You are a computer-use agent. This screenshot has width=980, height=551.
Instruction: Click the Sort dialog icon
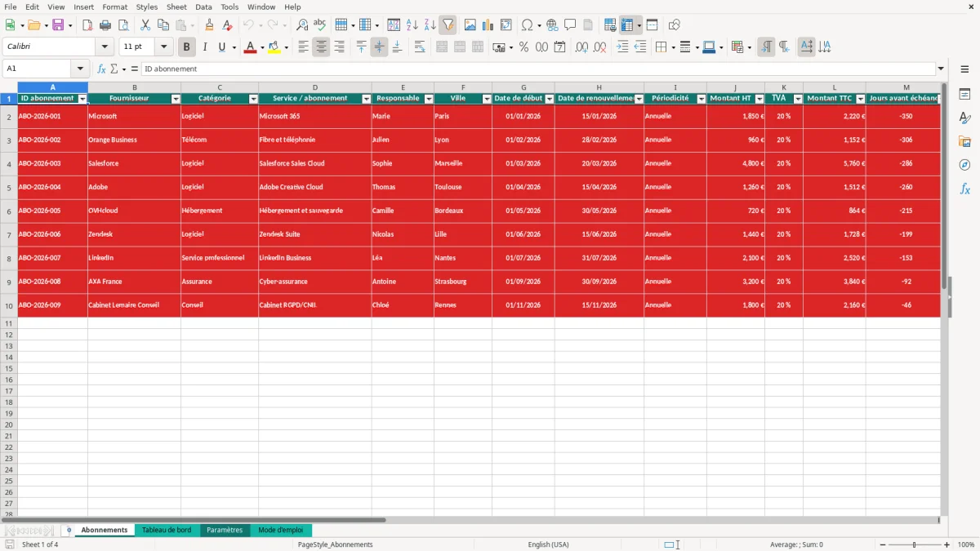(x=394, y=25)
